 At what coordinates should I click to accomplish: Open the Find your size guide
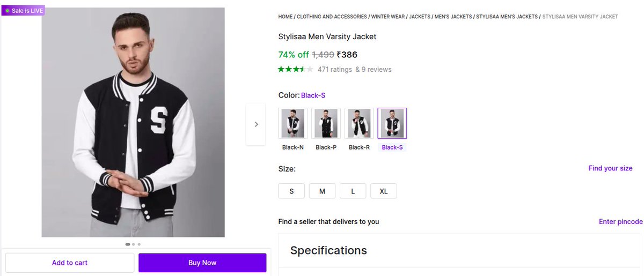pyautogui.click(x=610, y=168)
